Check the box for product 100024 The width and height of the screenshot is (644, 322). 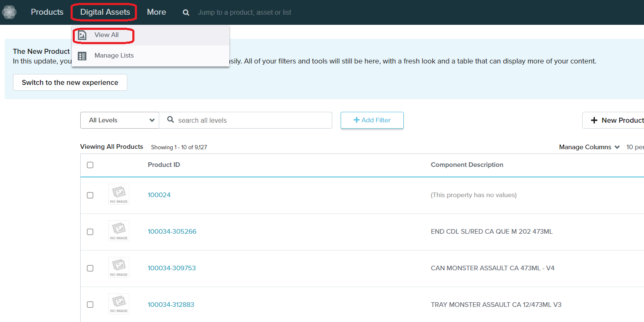pyautogui.click(x=90, y=195)
